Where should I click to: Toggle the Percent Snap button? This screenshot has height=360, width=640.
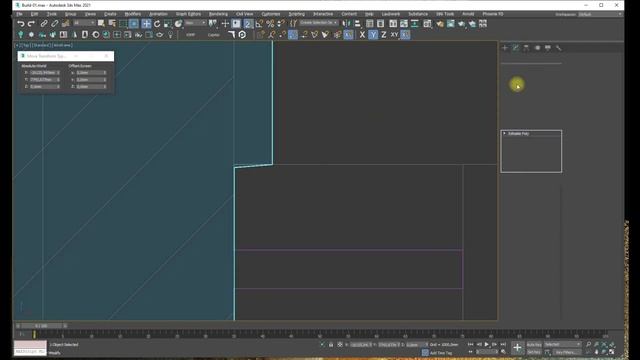tap(270, 24)
